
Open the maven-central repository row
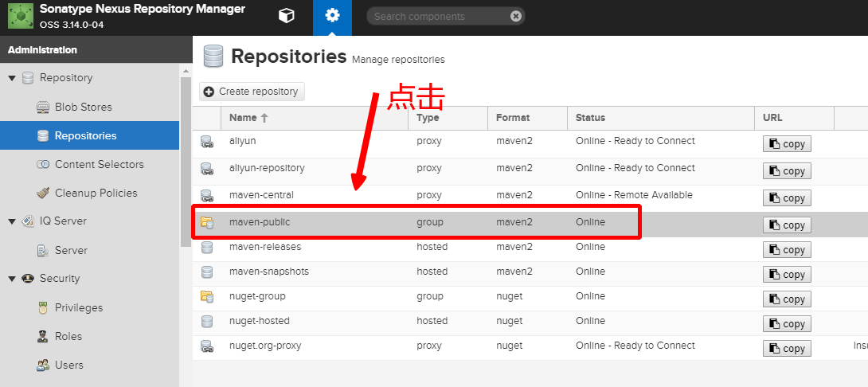point(530,197)
